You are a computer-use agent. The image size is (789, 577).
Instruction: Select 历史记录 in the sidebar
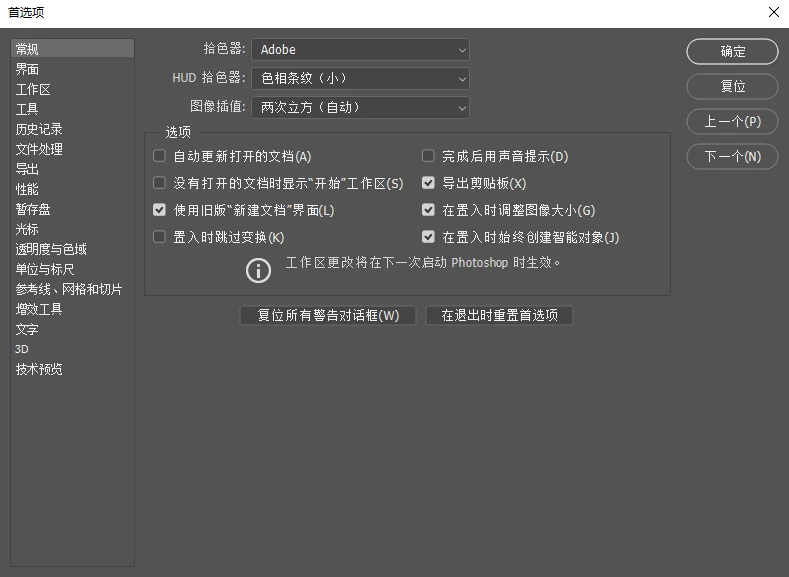tap(72, 129)
